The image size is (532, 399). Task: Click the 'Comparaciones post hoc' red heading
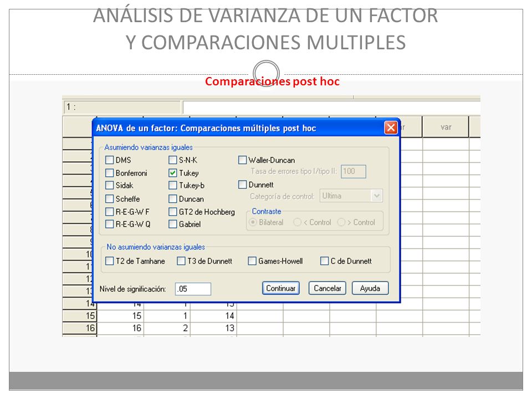pyautogui.click(x=272, y=81)
